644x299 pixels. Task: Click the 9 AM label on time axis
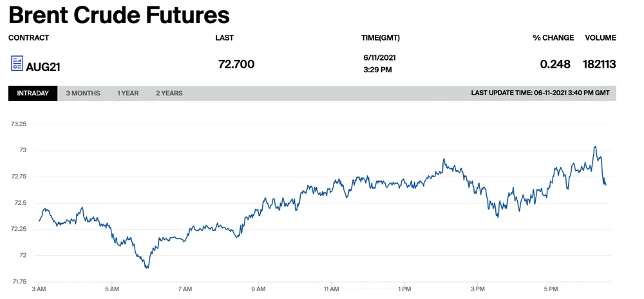coord(259,289)
